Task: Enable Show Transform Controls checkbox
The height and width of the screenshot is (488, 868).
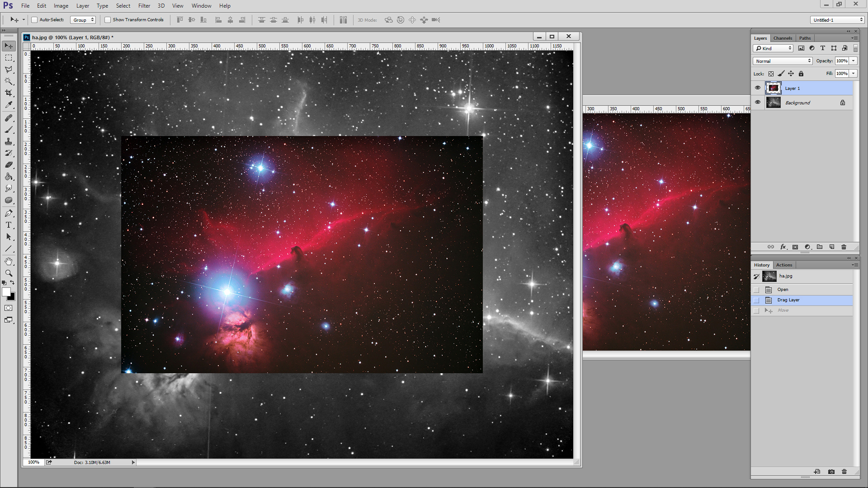Action: point(108,20)
